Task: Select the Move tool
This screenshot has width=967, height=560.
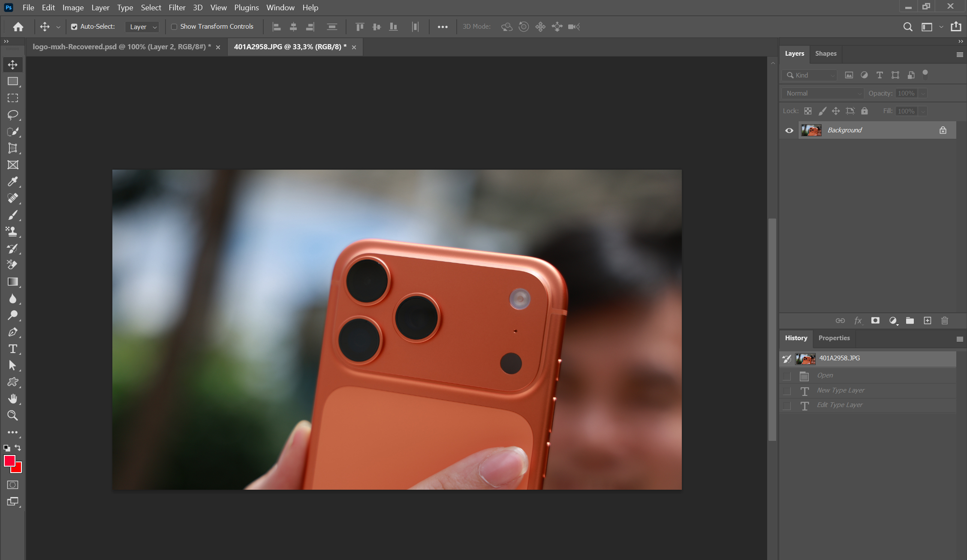Action: click(x=12, y=65)
